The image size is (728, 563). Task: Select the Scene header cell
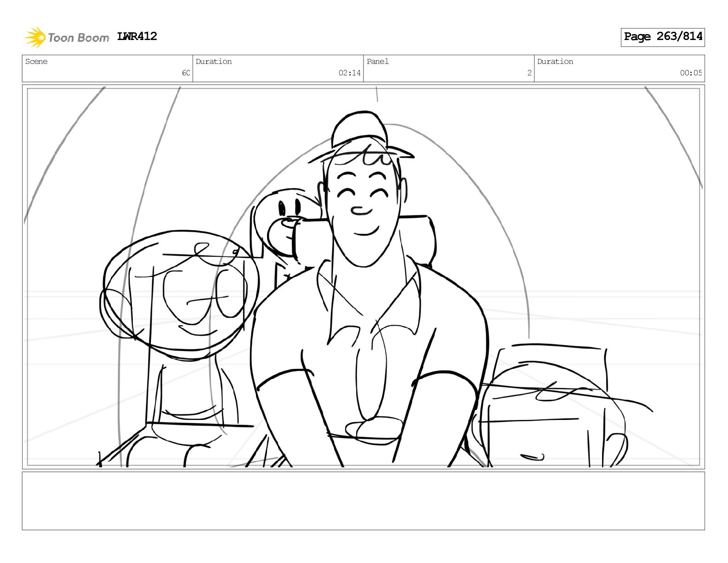[x=108, y=69]
